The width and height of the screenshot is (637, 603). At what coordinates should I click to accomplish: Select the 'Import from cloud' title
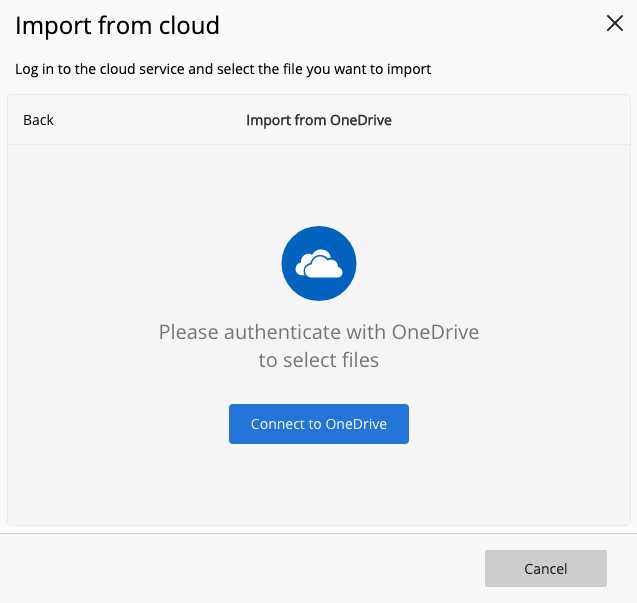[x=117, y=26]
